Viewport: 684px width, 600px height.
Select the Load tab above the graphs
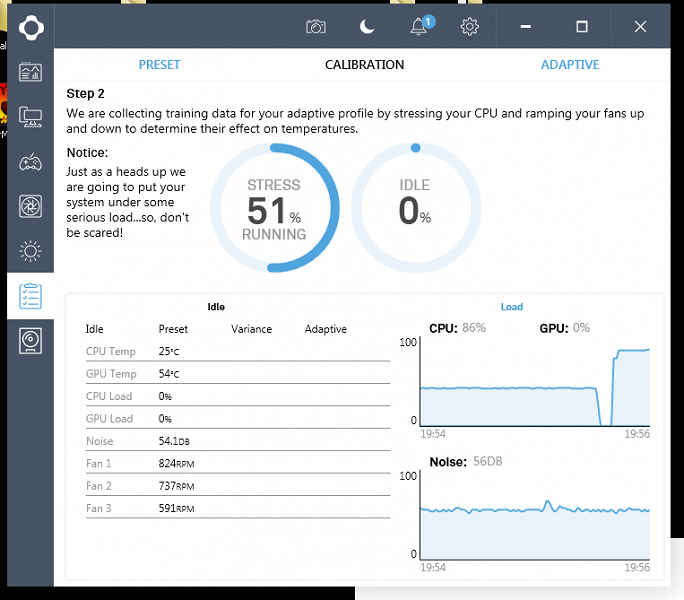(512, 307)
